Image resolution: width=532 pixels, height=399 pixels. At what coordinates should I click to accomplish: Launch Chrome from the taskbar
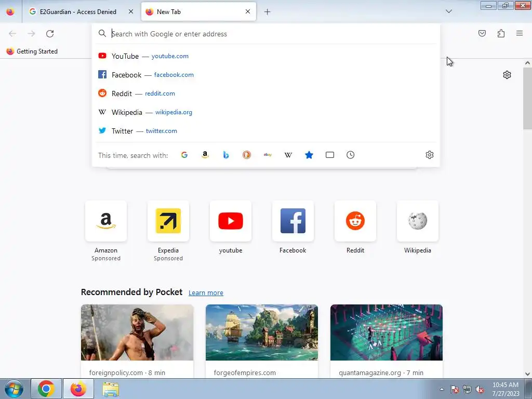[46, 389]
